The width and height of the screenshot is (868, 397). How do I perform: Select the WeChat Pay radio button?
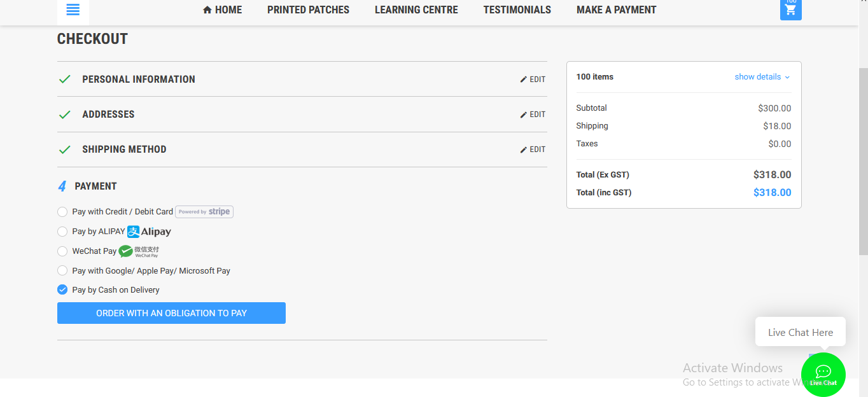62,251
